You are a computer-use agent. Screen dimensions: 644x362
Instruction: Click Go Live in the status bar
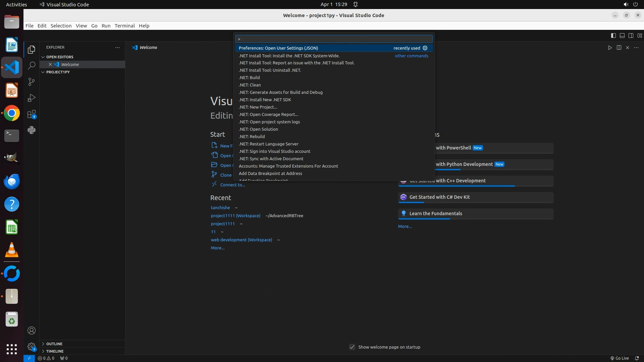tap(620, 358)
